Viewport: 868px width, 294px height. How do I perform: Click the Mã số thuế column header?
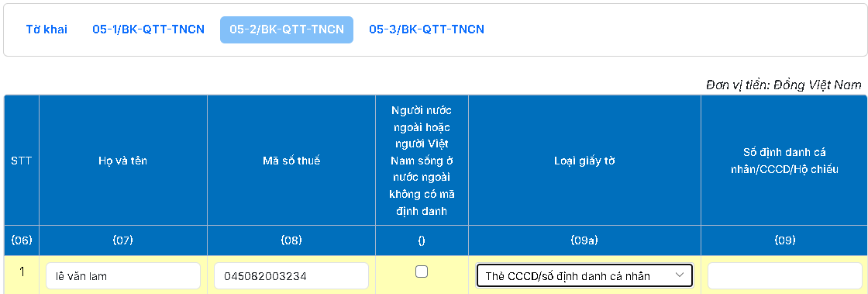[x=291, y=161]
